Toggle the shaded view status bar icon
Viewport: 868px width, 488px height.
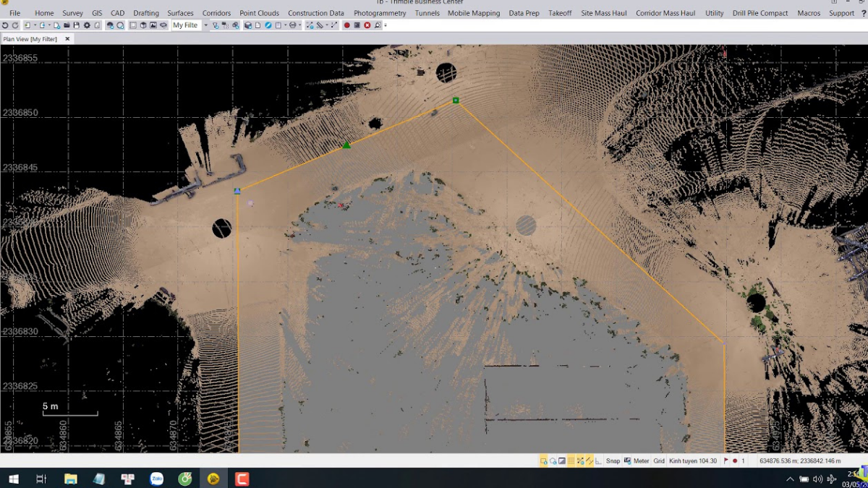(x=562, y=461)
